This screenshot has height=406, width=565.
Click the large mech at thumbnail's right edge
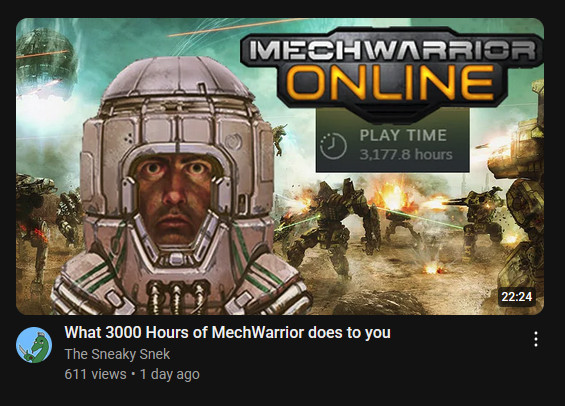pyautogui.click(x=519, y=202)
